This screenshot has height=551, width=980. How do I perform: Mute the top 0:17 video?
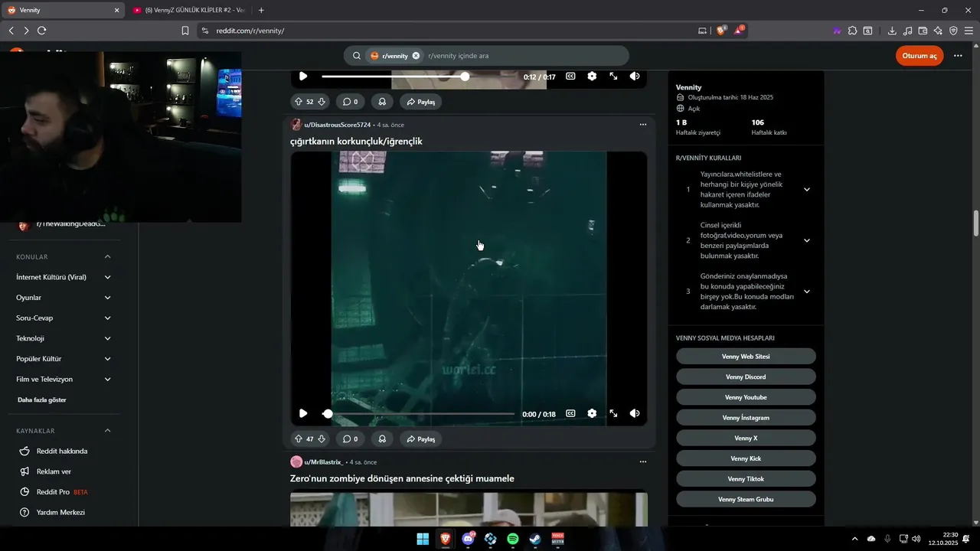point(635,77)
